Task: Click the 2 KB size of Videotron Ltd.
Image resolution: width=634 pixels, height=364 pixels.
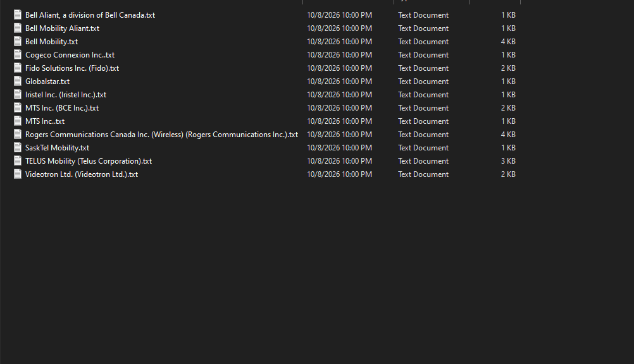Action: click(508, 174)
